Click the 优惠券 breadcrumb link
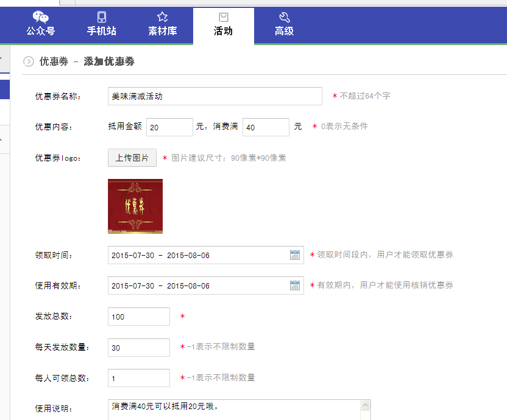Screen dimensions: 507x420 pyautogui.click(x=53, y=61)
